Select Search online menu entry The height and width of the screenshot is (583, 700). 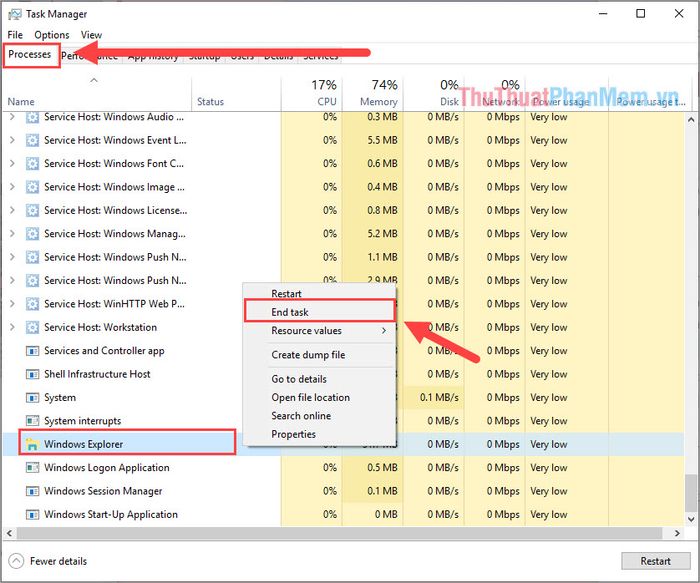pos(319,416)
